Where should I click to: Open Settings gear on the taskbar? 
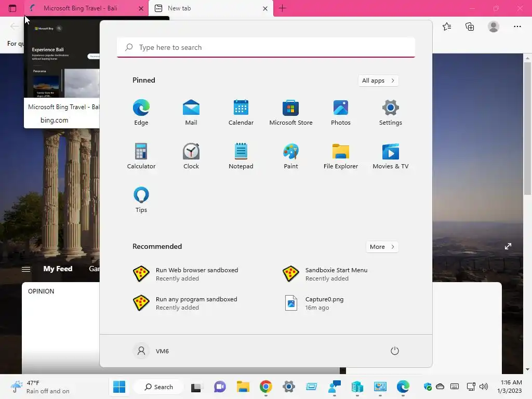coord(289,387)
